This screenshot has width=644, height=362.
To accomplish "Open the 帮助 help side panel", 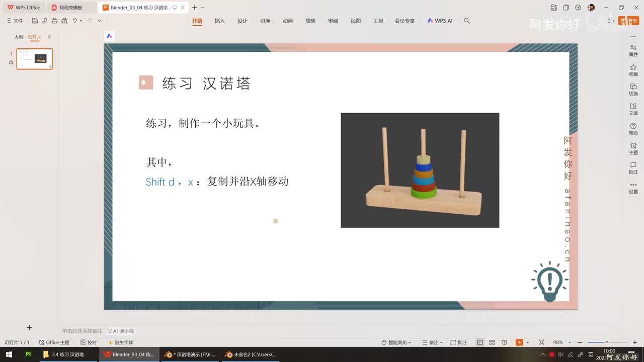I will coord(633,129).
